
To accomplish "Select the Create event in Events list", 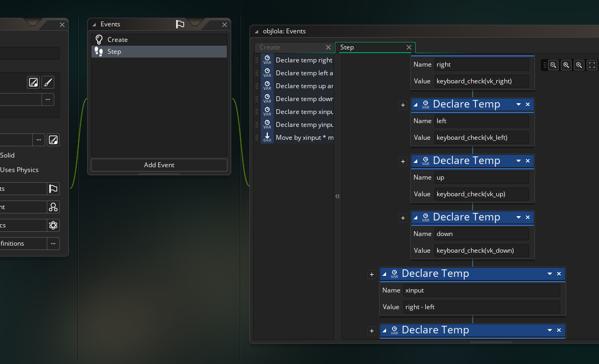I will click(159, 40).
